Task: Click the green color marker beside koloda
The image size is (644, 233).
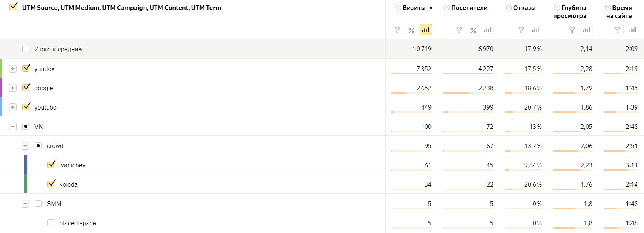Action: (x=26, y=184)
